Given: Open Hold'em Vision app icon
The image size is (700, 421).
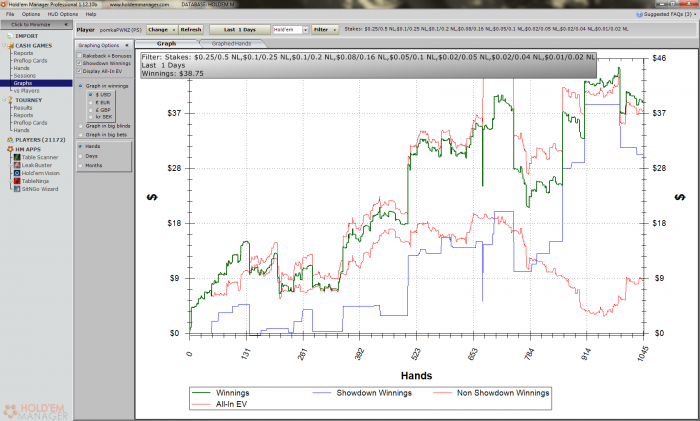Looking at the screenshot, I should pyautogui.click(x=17, y=173).
